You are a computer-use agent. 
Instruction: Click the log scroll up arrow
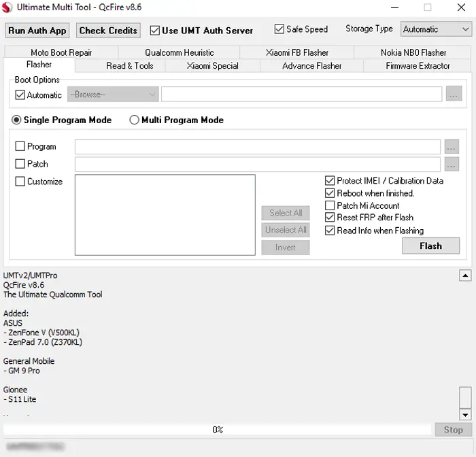click(x=465, y=275)
